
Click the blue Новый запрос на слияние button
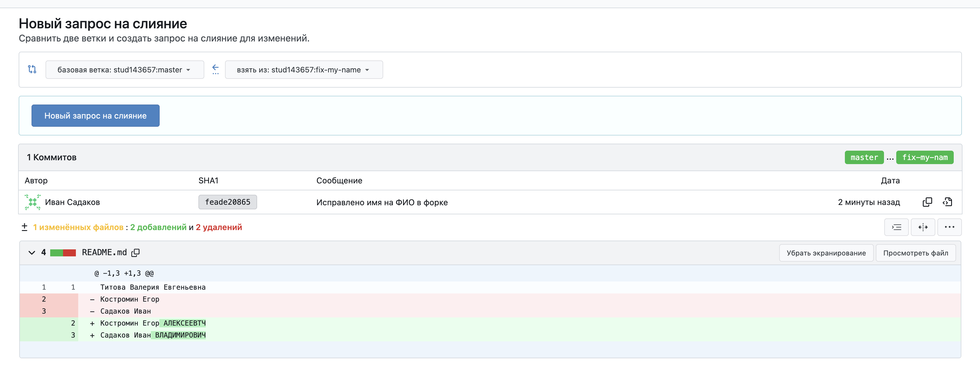click(95, 116)
